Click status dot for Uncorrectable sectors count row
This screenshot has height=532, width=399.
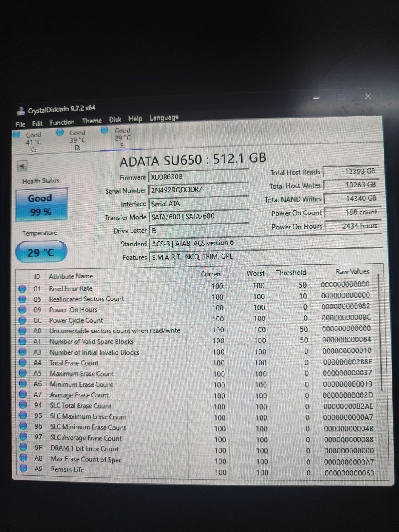point(23,331)
